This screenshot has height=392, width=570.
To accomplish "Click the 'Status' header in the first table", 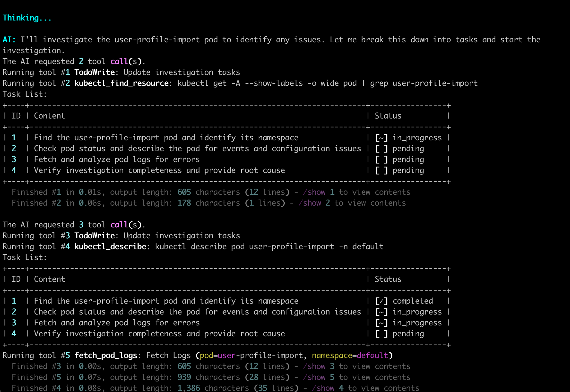I will (x=388, y=116).
